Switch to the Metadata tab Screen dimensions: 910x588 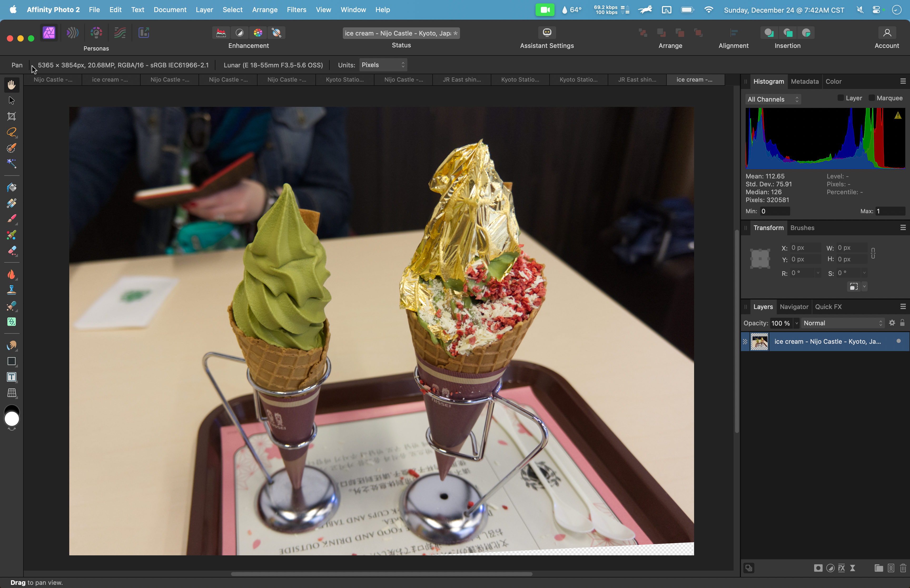(x=805, y=81)
